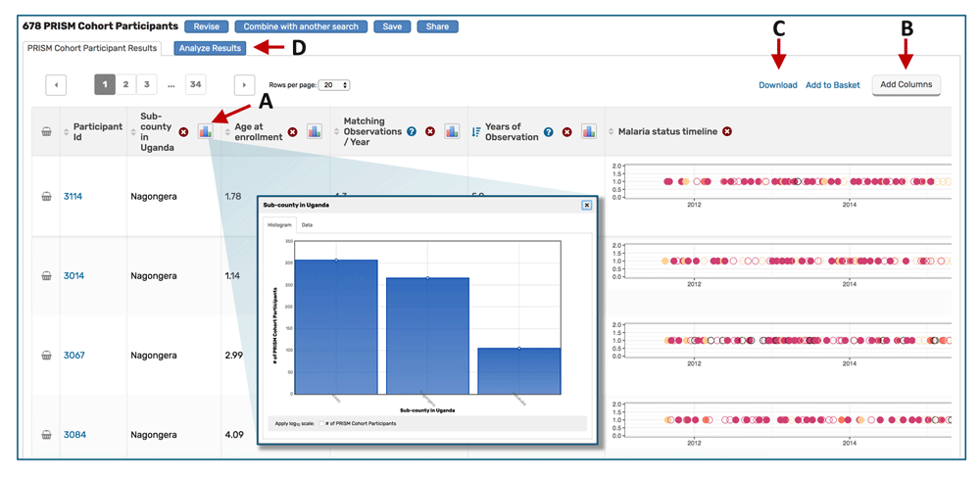Go to next results page arrow
The width and height of the screenshot is (980, 477).
point(244,85)
